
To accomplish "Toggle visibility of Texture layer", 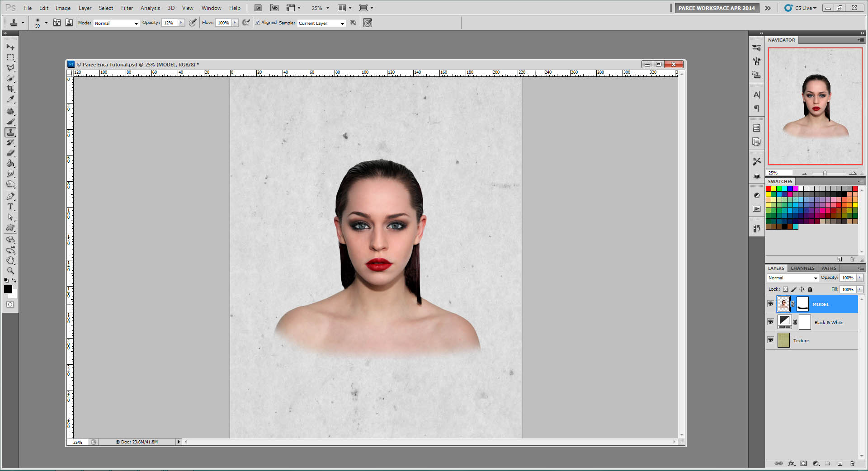I will (x=771, y=340).
